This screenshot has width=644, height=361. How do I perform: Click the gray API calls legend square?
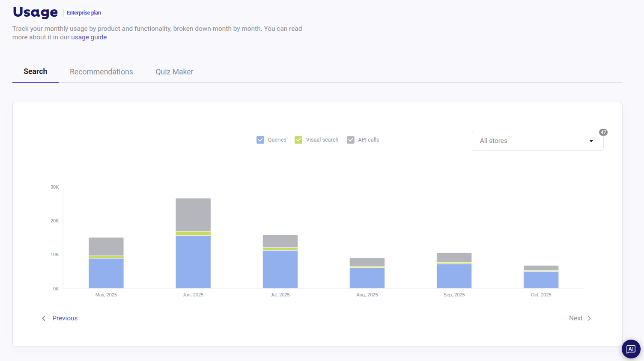pyautogui.click(x=351, y=139)
